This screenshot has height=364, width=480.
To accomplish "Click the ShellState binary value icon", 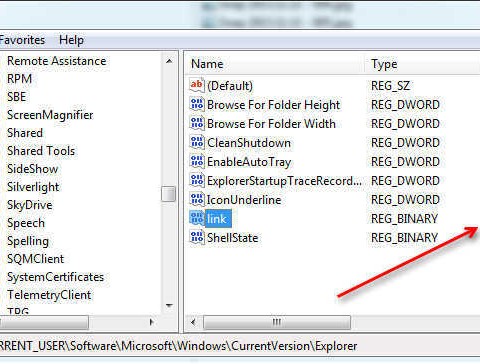I will (x=197, y=237).
